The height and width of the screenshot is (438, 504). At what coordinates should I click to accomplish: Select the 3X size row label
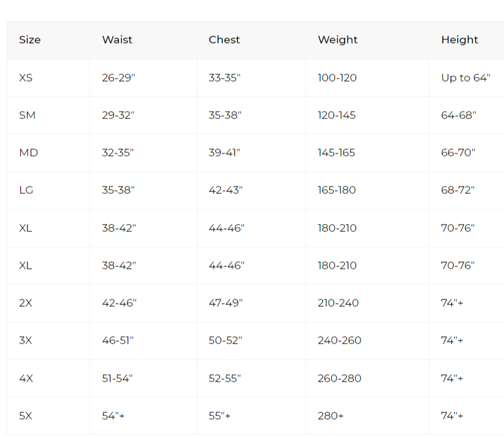click(26, 340)
